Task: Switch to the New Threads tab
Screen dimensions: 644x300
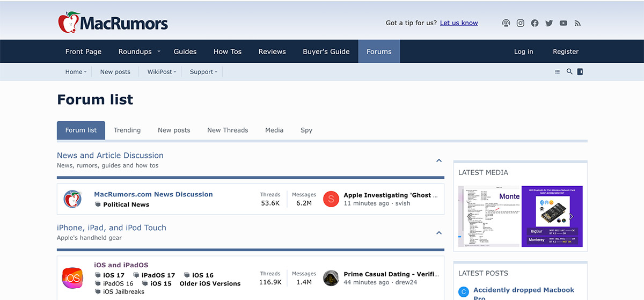Action: pyautogui.click(x=228, y=130)
